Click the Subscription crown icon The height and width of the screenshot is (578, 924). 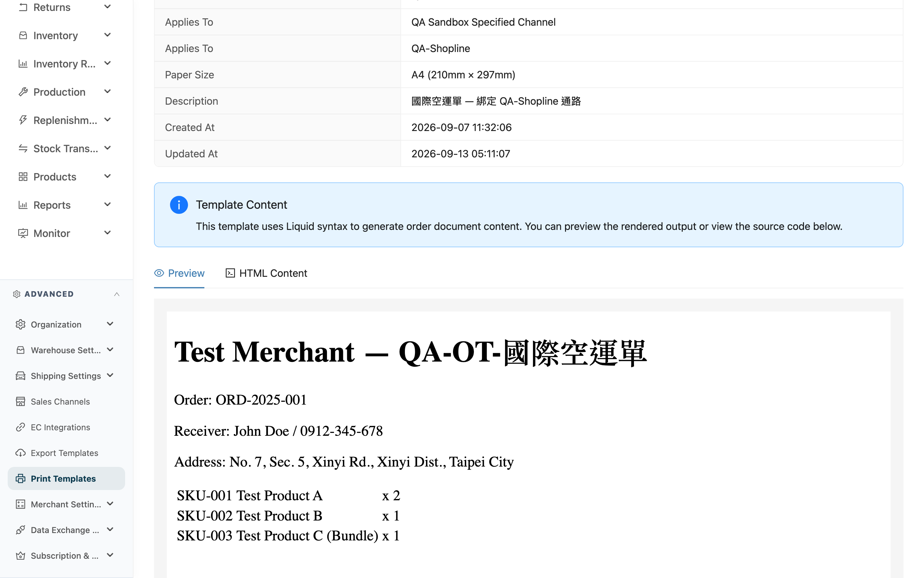(x=21, y=556)
